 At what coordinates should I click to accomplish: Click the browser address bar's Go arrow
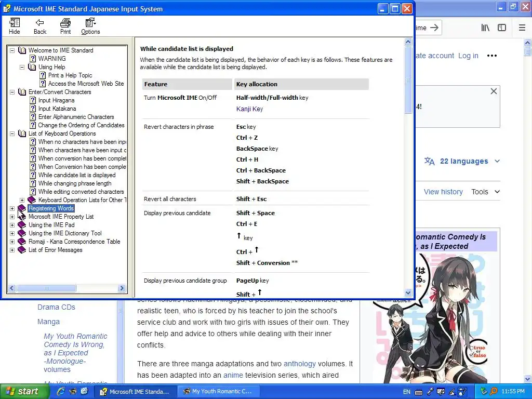(434, 28)
